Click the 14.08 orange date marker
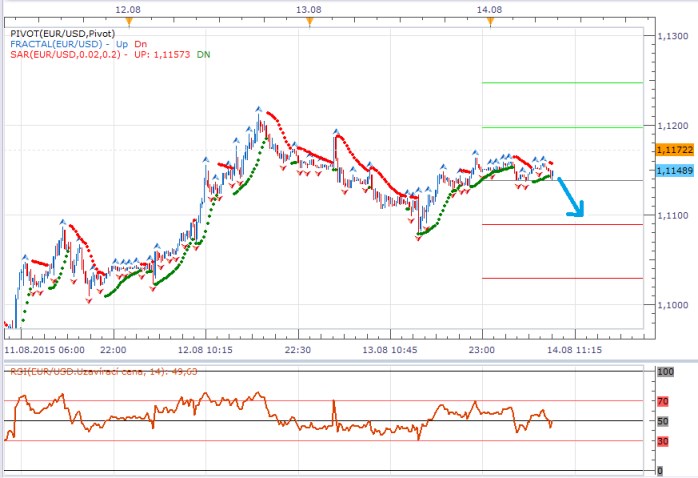This screenshot has width=698, height=478. click(489, 20)
